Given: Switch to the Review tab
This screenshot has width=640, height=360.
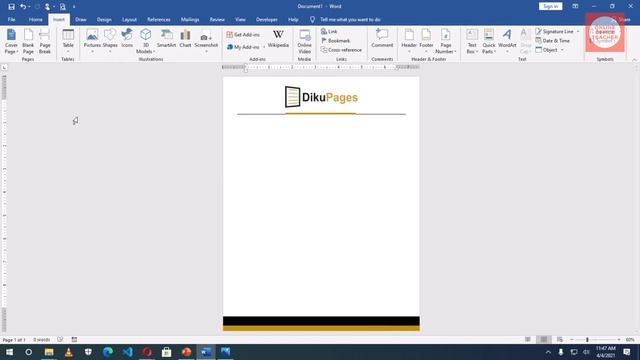Looking at the screenshot, I should click(x=217, y=19).
